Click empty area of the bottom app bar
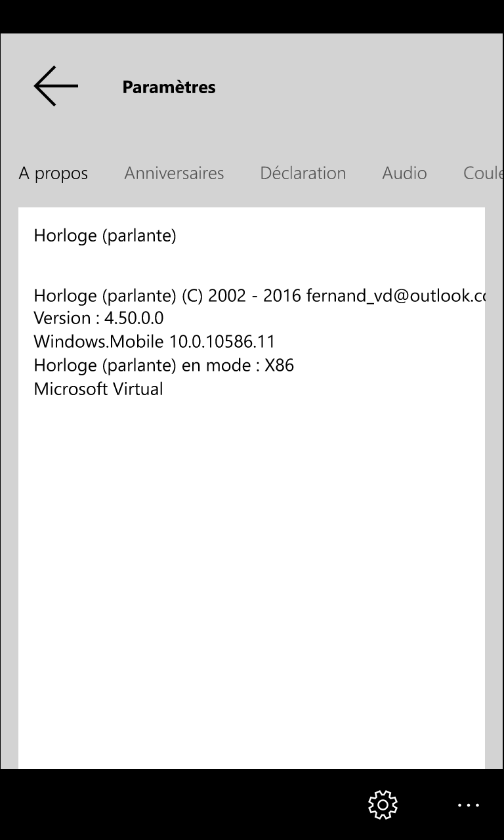 (164, 805)
